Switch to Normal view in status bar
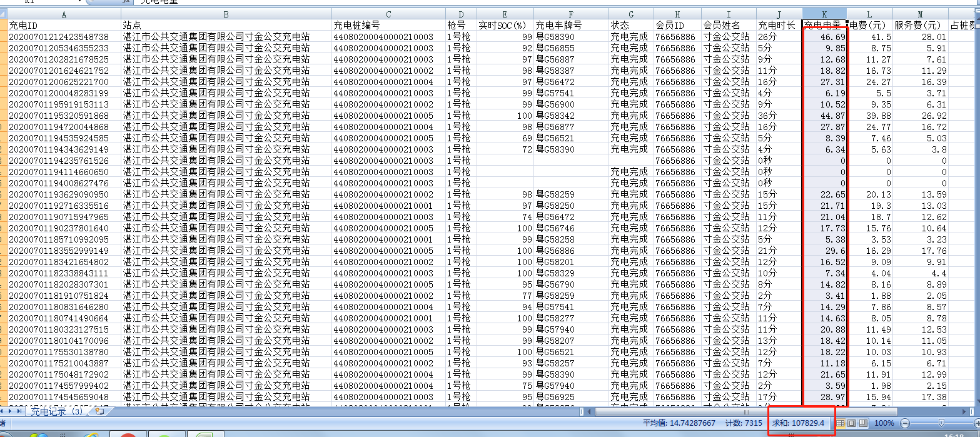This screenshot has width=980, height=437. click(841, 423)
